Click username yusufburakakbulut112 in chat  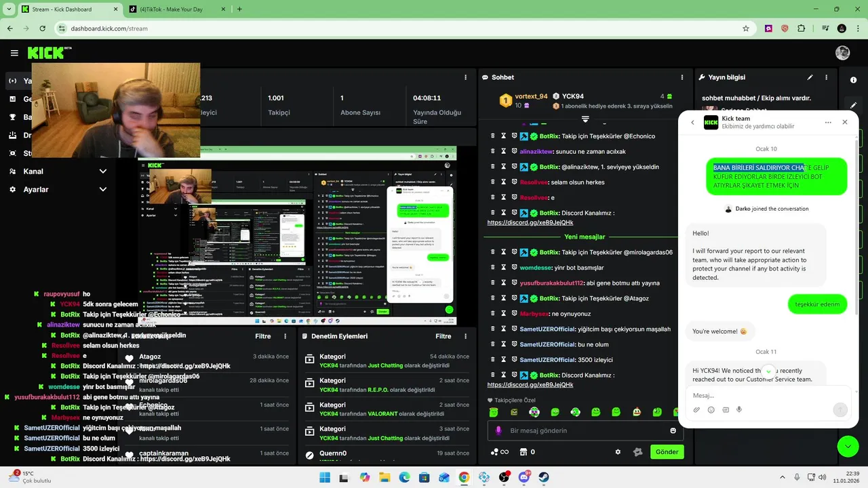[551, 283]
